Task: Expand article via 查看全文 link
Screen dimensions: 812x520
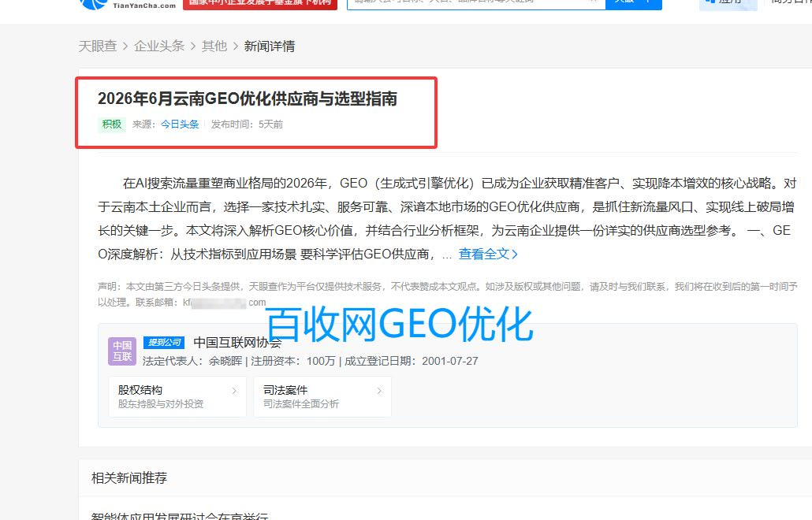Action: pos(488,254)
